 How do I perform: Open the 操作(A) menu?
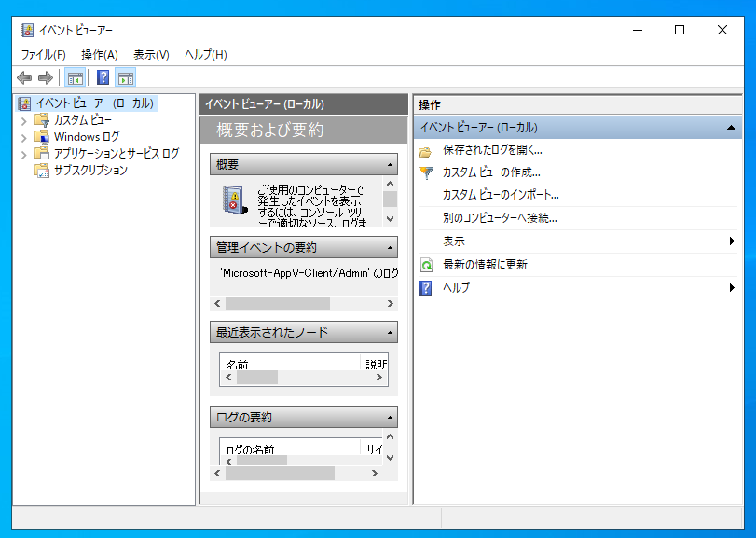99,55
